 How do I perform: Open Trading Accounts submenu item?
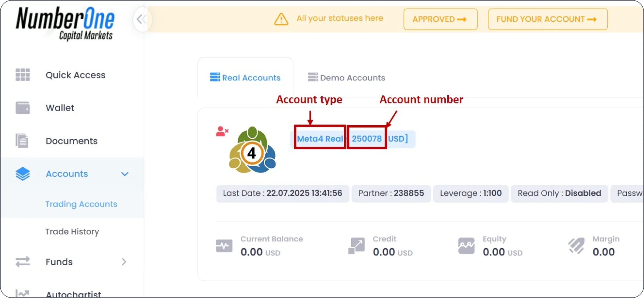click(x=81, y=204)
